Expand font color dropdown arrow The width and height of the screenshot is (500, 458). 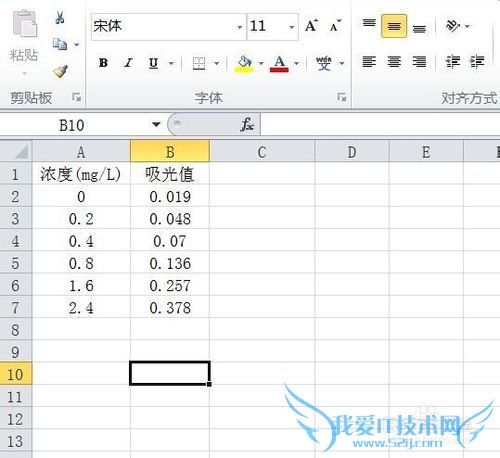(x=296, y=63)
